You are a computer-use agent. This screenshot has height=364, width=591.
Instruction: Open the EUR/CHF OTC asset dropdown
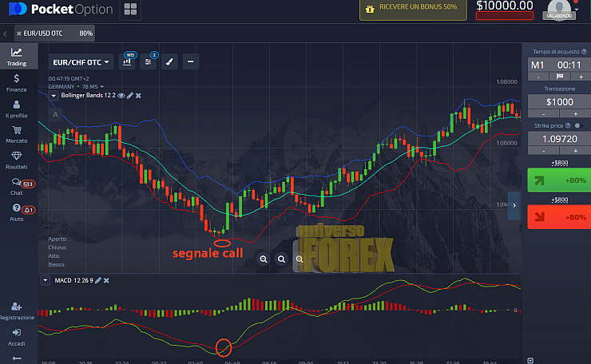81,62
